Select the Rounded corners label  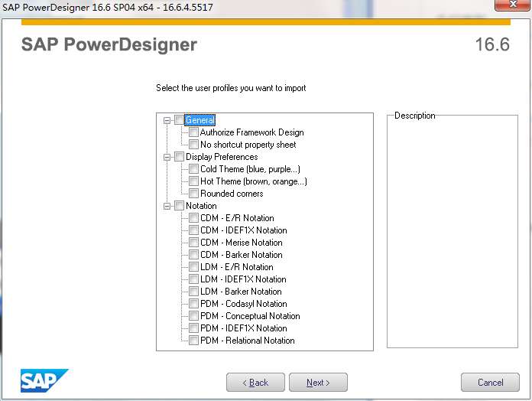click(232, 194)
